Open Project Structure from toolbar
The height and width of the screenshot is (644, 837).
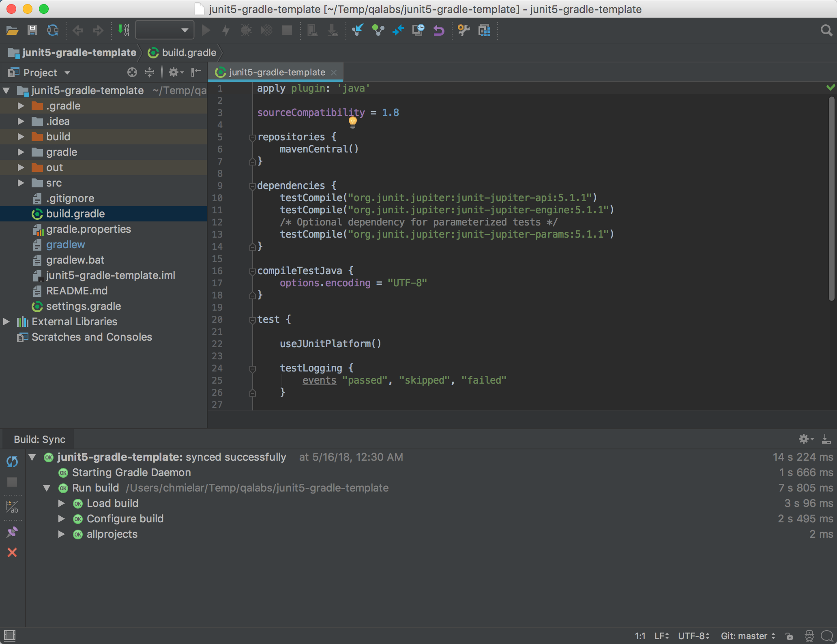coord(484,30)
